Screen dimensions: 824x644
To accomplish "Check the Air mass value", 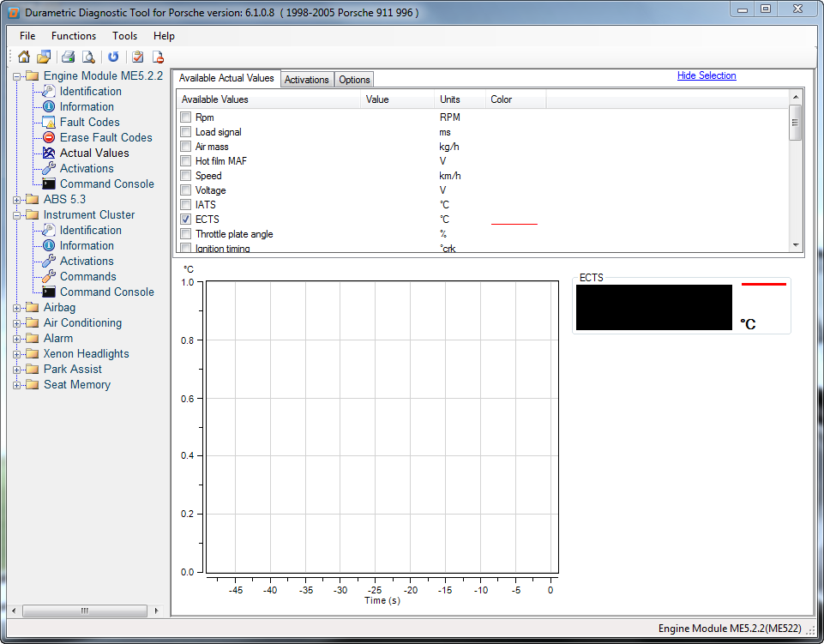I will point(185,146).
